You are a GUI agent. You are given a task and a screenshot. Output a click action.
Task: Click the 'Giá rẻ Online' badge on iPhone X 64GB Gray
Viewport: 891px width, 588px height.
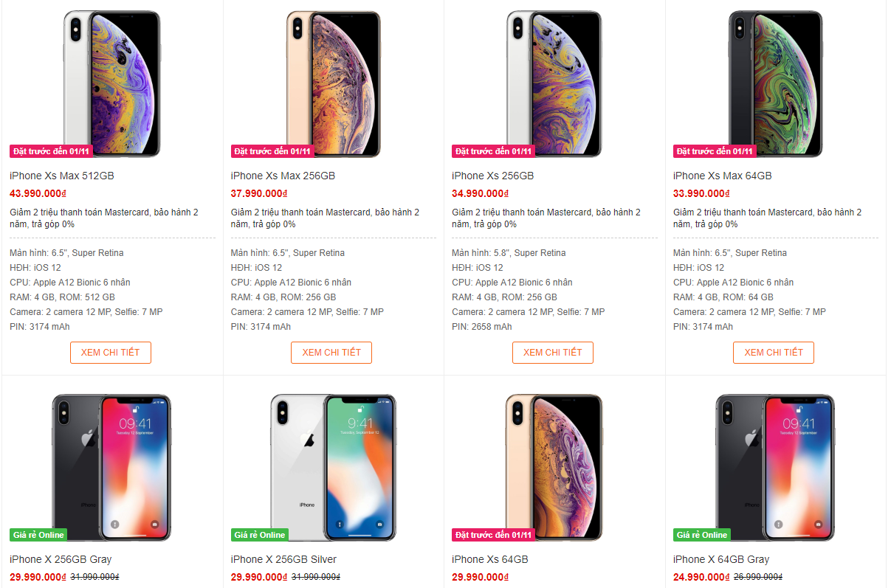701,535
